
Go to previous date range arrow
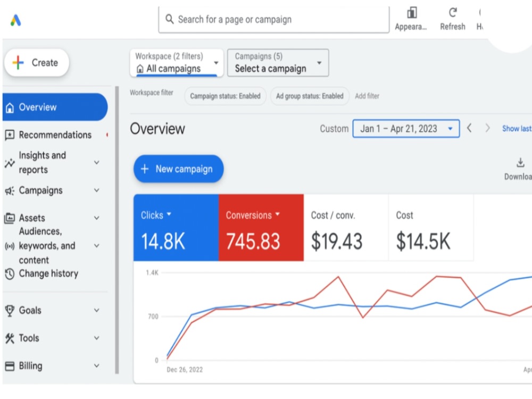pos(469,128)
